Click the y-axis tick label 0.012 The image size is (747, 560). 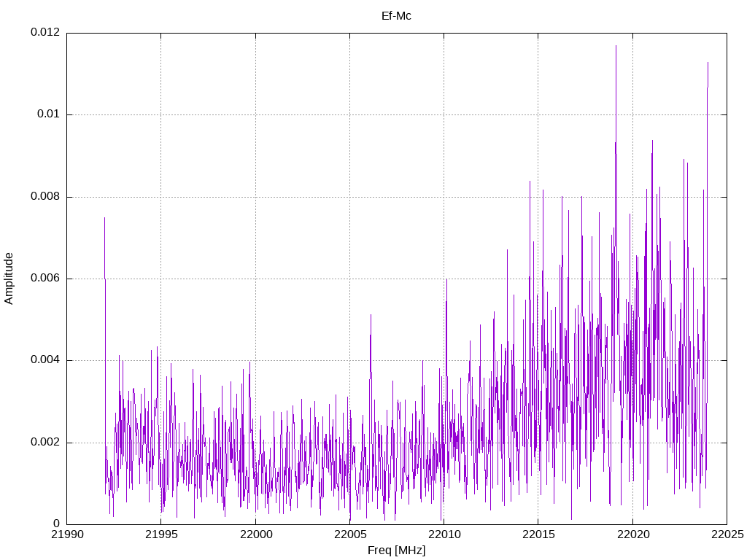[45, 32]
